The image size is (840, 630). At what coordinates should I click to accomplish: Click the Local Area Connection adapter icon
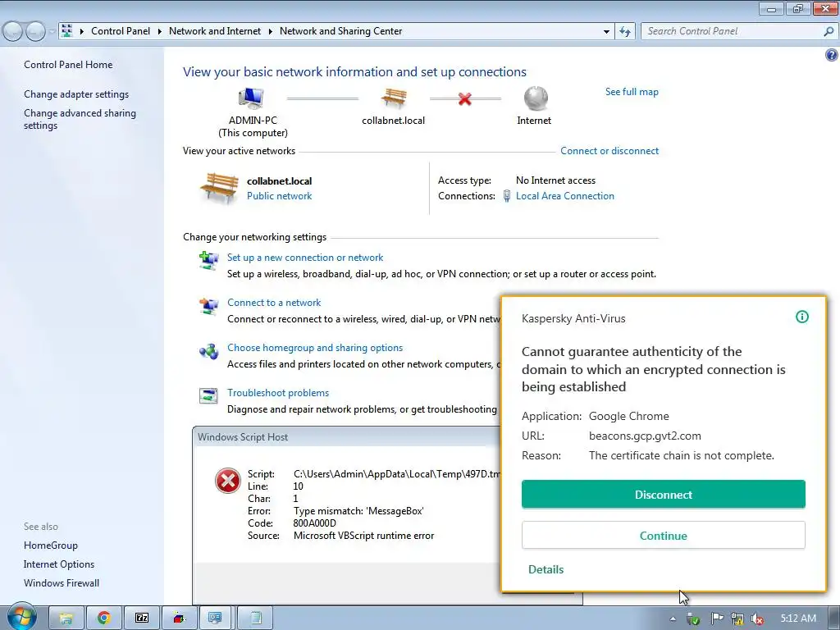[x=507, y=196]
